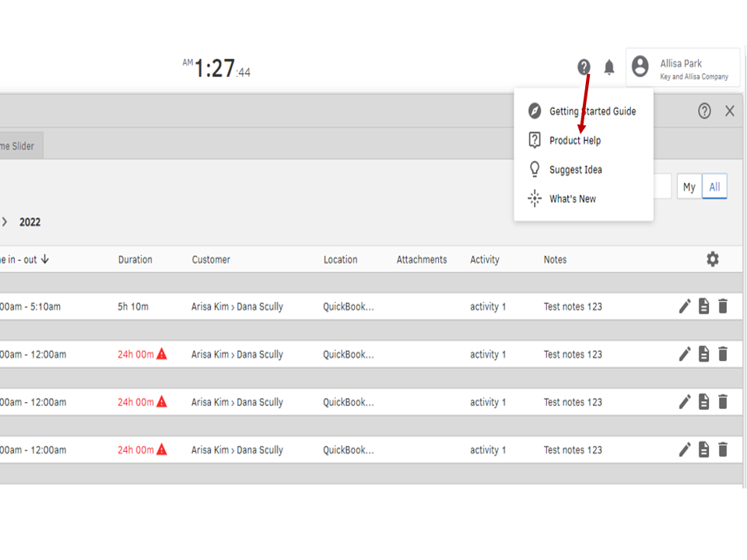Choose What's New from the help menu
This screenshot has width=747, height=560.
click(571, 198)
